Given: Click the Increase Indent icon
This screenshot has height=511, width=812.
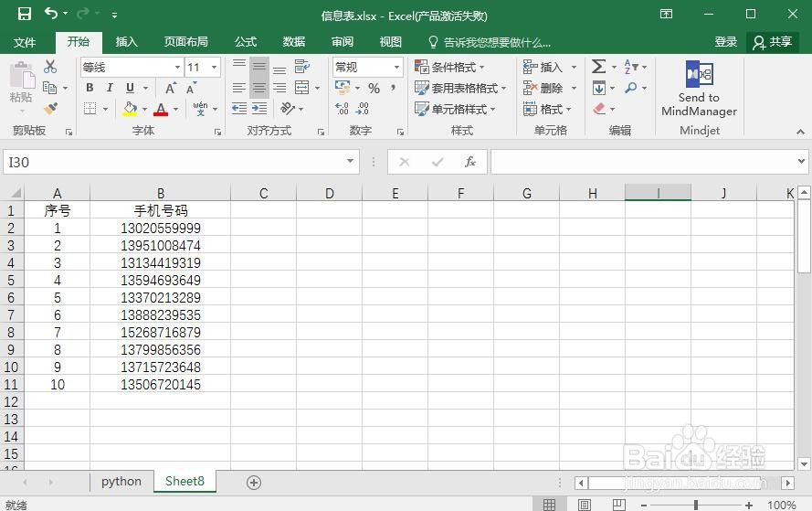Looking at the screenshot, I should (x=259, y=108).
